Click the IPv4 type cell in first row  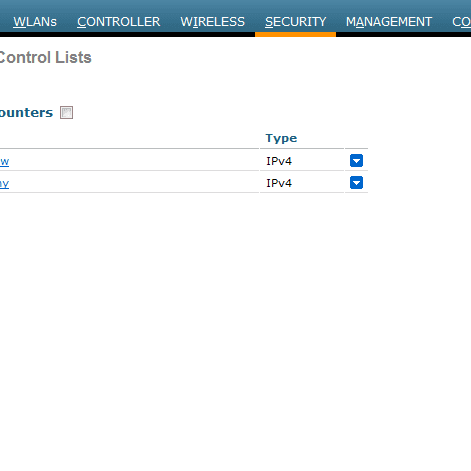[279, 161]
